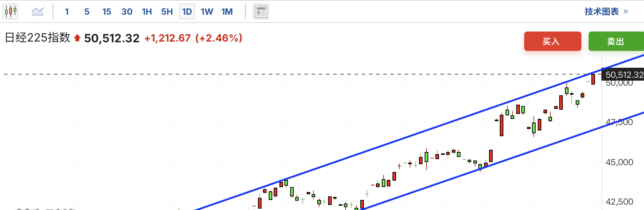The width and height of the screenshot is (644, 210).
Task: Click the latest red candlestick at the top
Action: pos(593,79)
